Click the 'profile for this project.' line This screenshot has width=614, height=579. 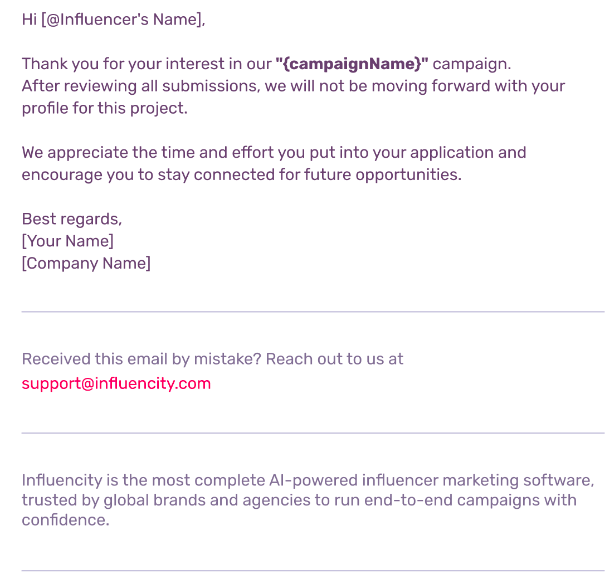coord(105,108)
